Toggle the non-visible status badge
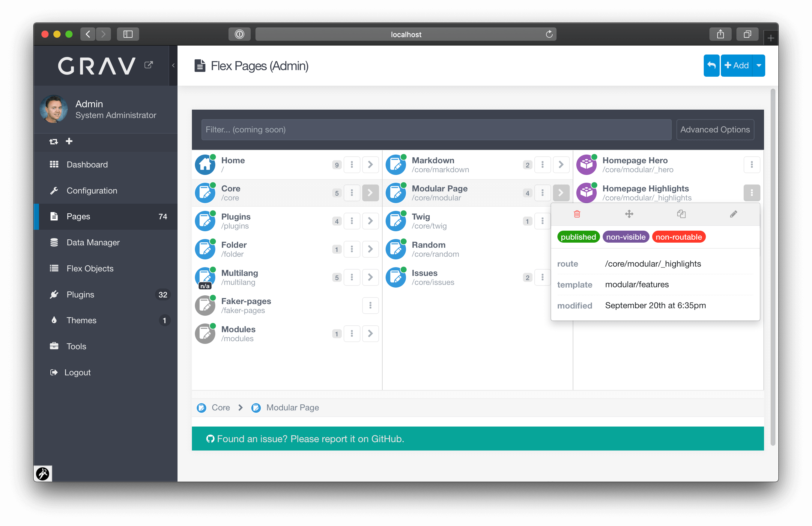Image resolution: width=812 pixels, height=526 pixels. tap(625, 236)
